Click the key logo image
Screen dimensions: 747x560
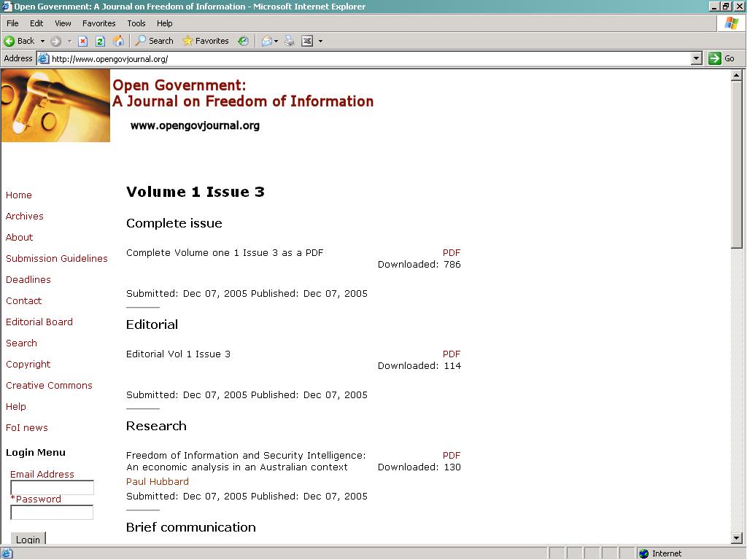click(x=55, y=106)
